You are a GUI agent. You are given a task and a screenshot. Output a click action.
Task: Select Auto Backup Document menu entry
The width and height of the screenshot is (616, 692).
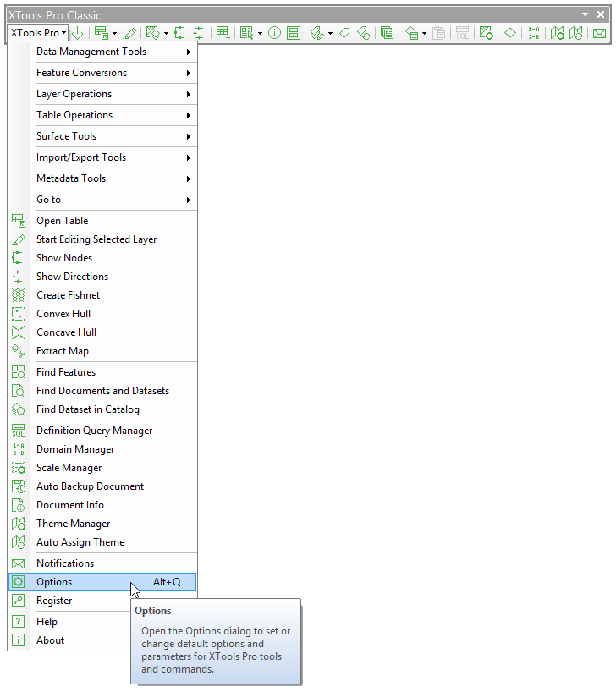pyautogui.click(x=102, y=486)
